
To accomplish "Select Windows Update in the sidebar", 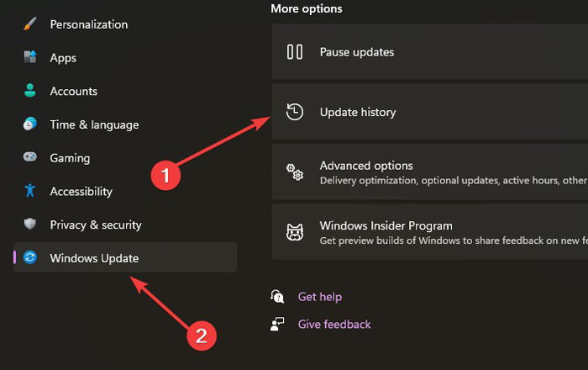I will (125, 257).
